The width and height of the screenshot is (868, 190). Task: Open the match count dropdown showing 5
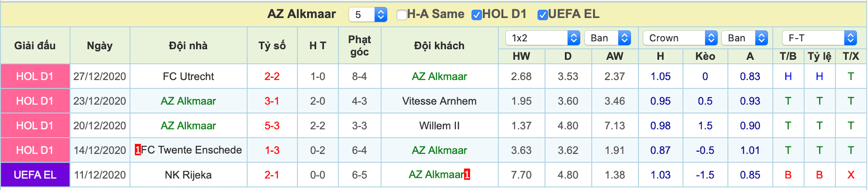tap(368, 15)
